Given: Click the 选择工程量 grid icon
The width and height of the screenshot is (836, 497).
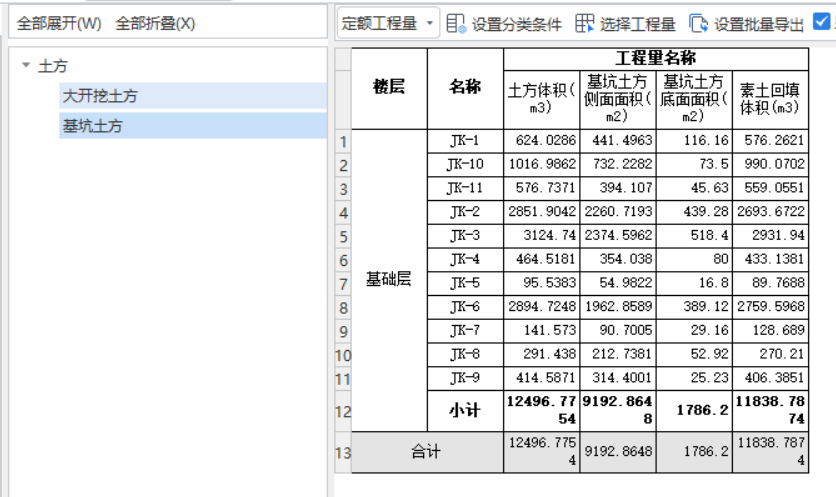Looking at the screenshot, I should 585,23.
